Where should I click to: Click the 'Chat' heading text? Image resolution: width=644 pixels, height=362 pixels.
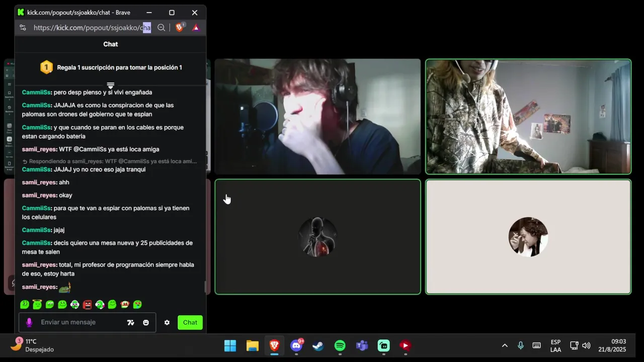pyautogui.click(x=111, y=44)
